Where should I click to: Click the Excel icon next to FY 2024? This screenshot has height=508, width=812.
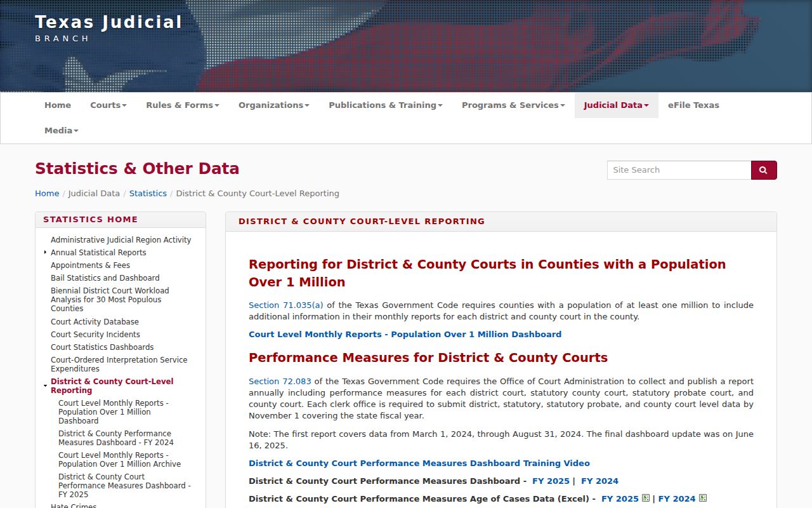tap(702, 498)
